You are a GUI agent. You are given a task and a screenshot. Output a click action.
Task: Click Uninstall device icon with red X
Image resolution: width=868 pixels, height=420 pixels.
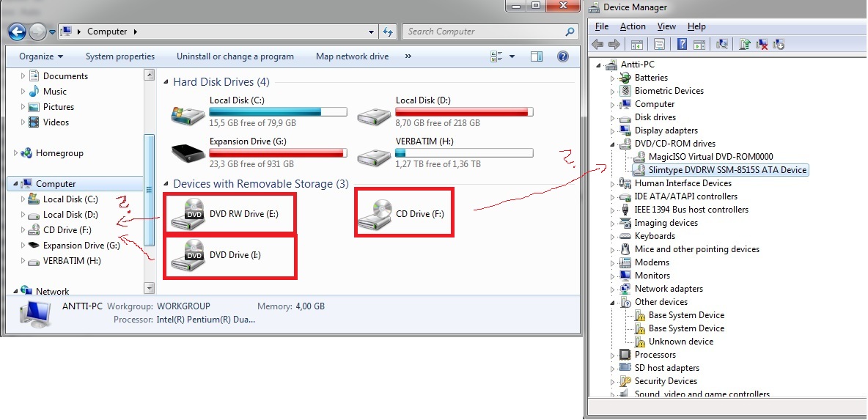point(762,44)
